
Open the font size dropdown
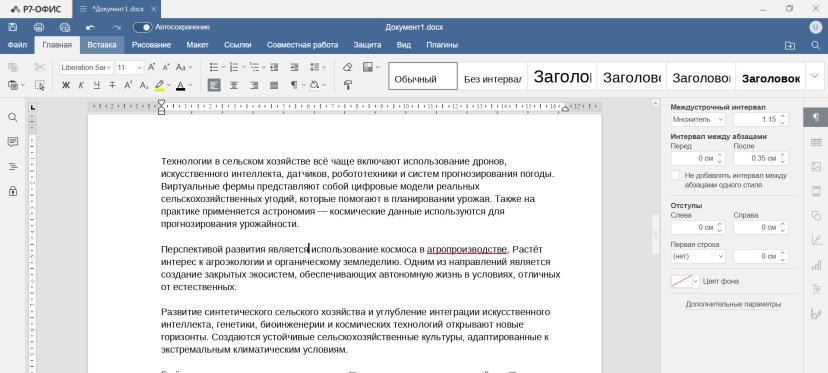coord(139,67)
